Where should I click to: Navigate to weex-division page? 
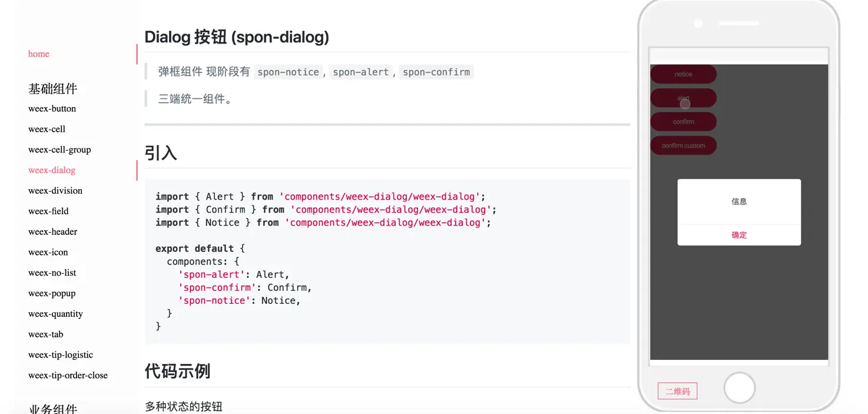click(x=55, y=191)
